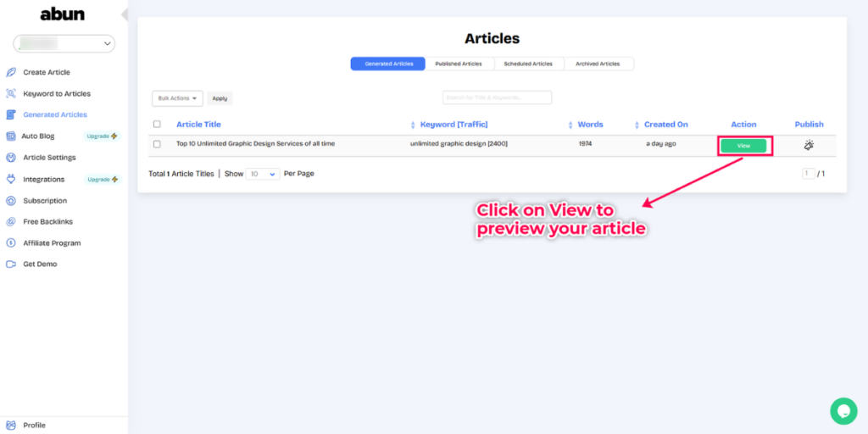Click the Profile label in sidebar
The width and height of the screenshot is (868, 434).
[x=34, y=426]
